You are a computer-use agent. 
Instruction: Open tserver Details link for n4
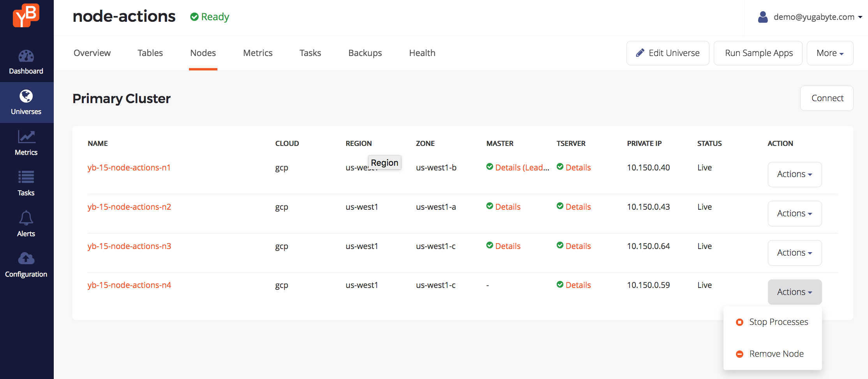click(x=578, y=285)
